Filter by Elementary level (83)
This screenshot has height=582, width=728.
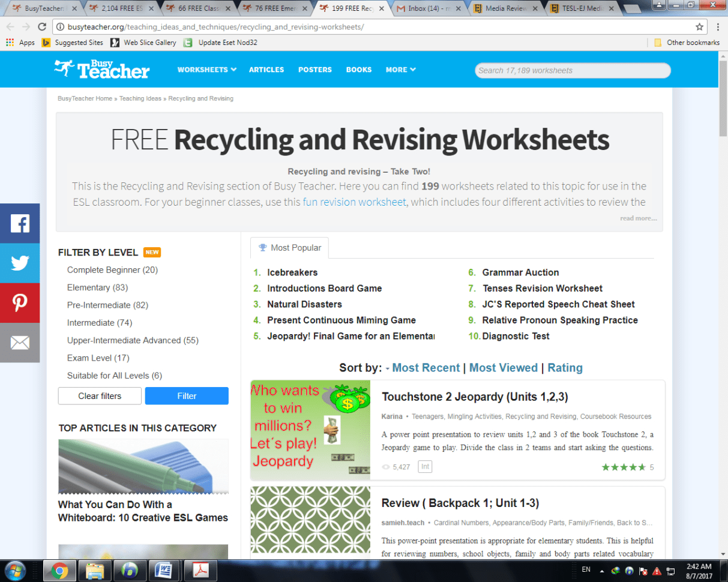(x=98, y=287)
